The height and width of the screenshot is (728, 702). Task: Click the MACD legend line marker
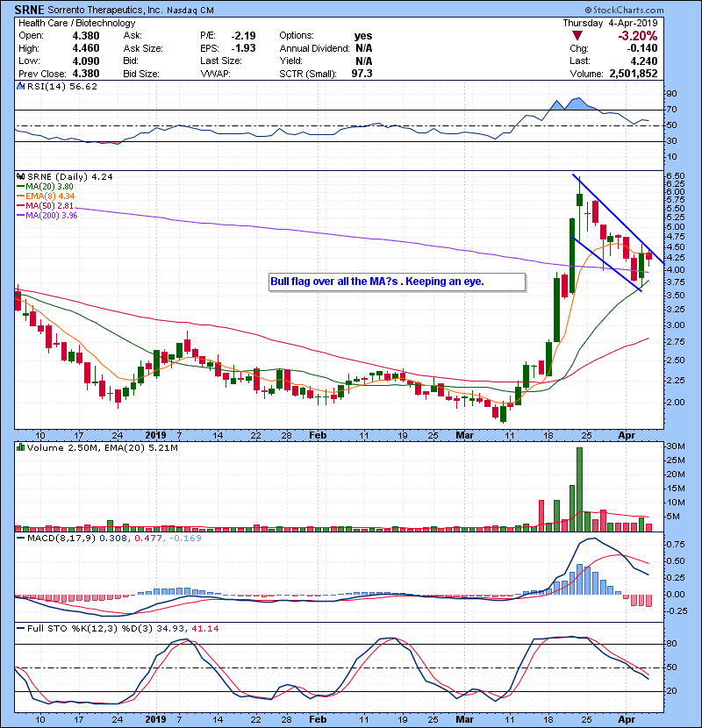pos(20,539)
